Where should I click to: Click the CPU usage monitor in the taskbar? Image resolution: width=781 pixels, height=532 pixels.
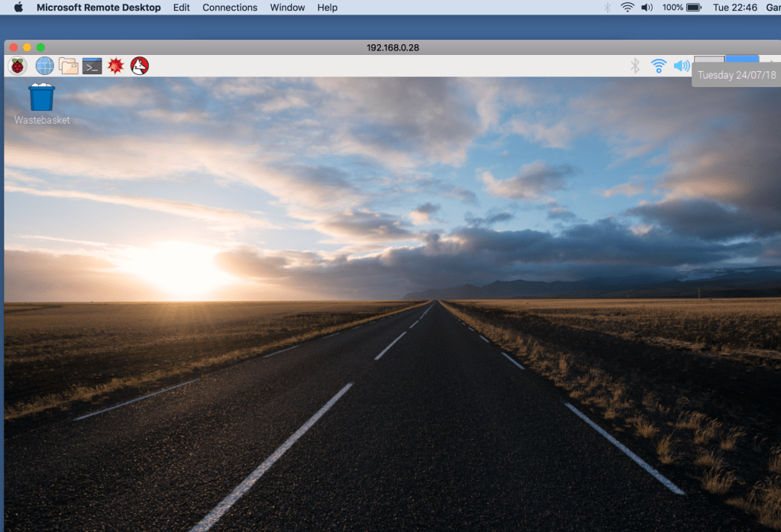click(710, 61)
